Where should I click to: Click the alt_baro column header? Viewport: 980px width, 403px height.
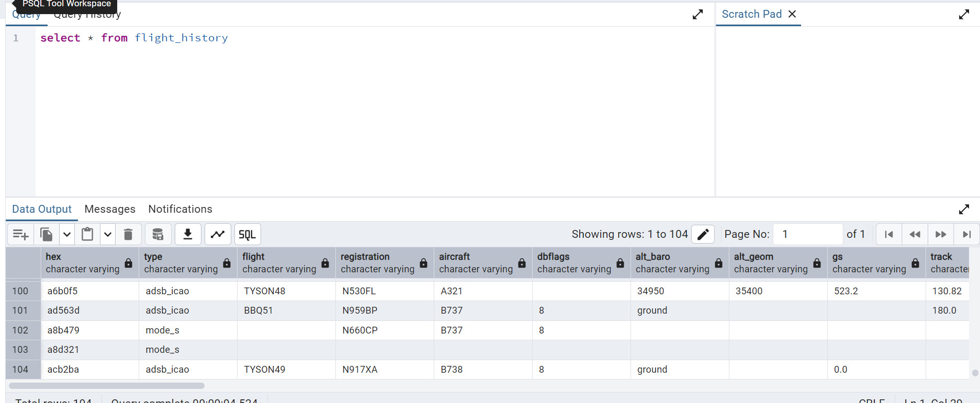[x=680, y=263]
